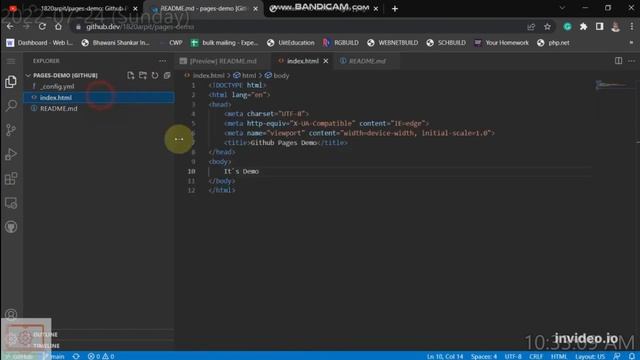Open the Grammarly extension icon
Image resolution: width=640 pixels, height=360 pixels.
click(567, 27)
